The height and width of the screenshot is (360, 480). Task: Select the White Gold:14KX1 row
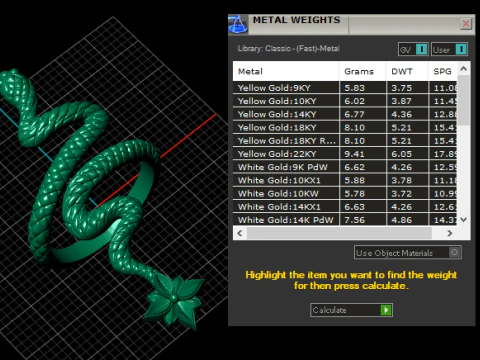point(345,207)
